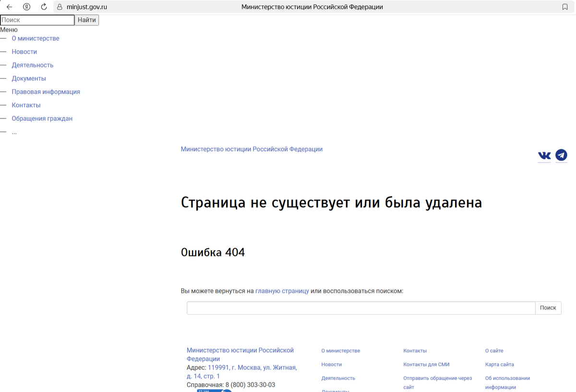This screenshot has width=576, height=392.
Task: Open Обращения граждан menu item
Action: tap(42, 119)
